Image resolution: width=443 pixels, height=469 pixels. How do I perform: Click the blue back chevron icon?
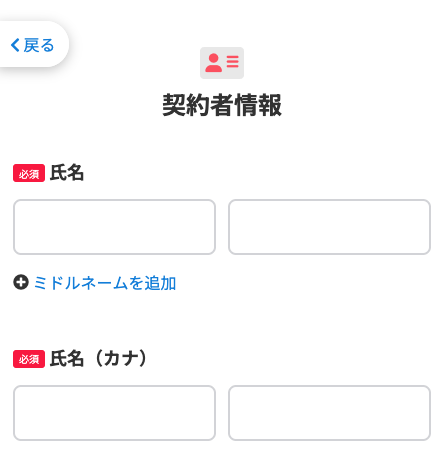(x=15, y=45)
